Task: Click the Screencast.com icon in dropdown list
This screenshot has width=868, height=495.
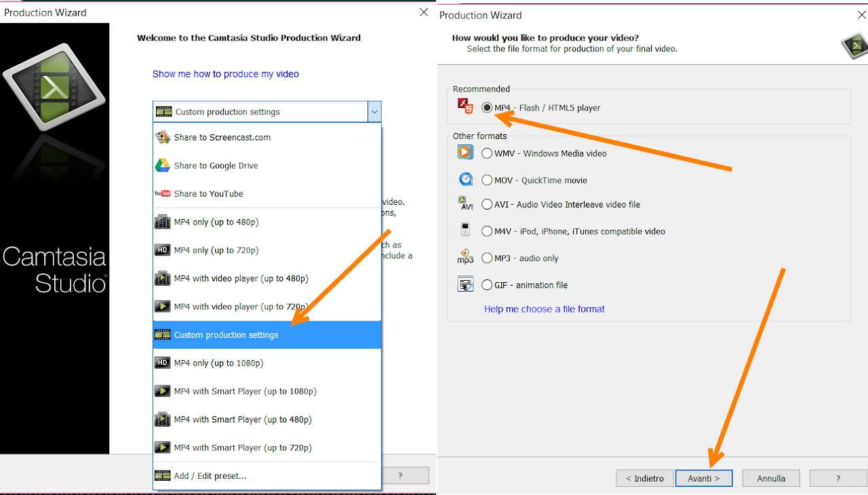Action: click(x=163, y=137)
